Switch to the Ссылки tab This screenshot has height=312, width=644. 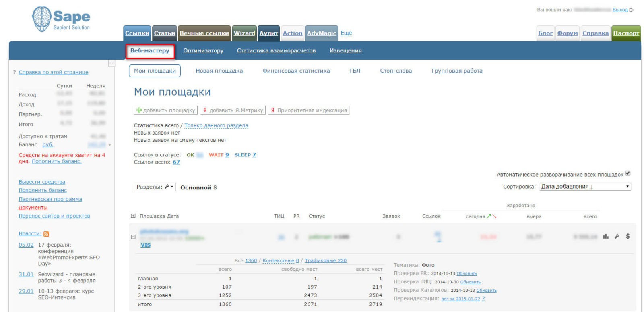click(x=137, y=33)
